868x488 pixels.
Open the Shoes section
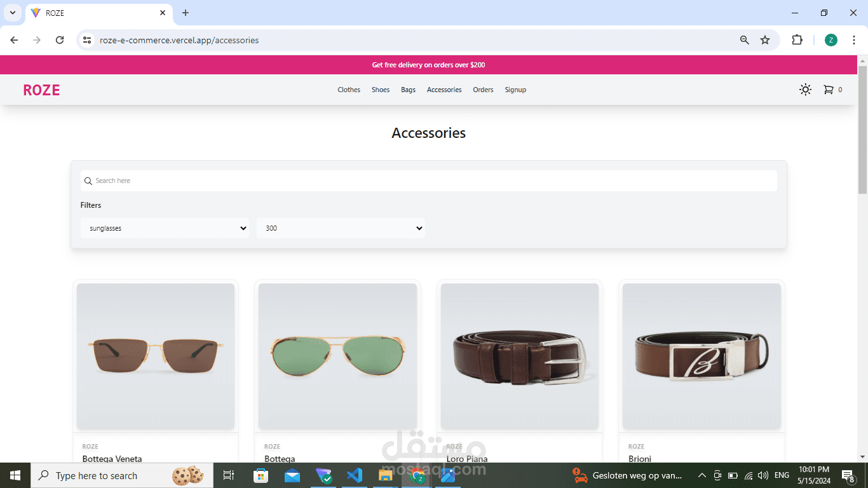point(381,90)
